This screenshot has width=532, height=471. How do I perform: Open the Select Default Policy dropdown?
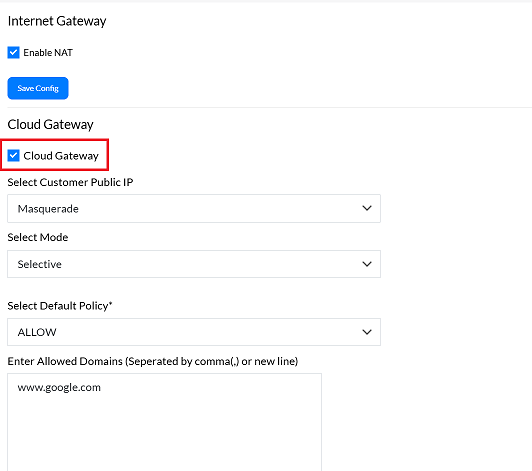pos(194,332)
